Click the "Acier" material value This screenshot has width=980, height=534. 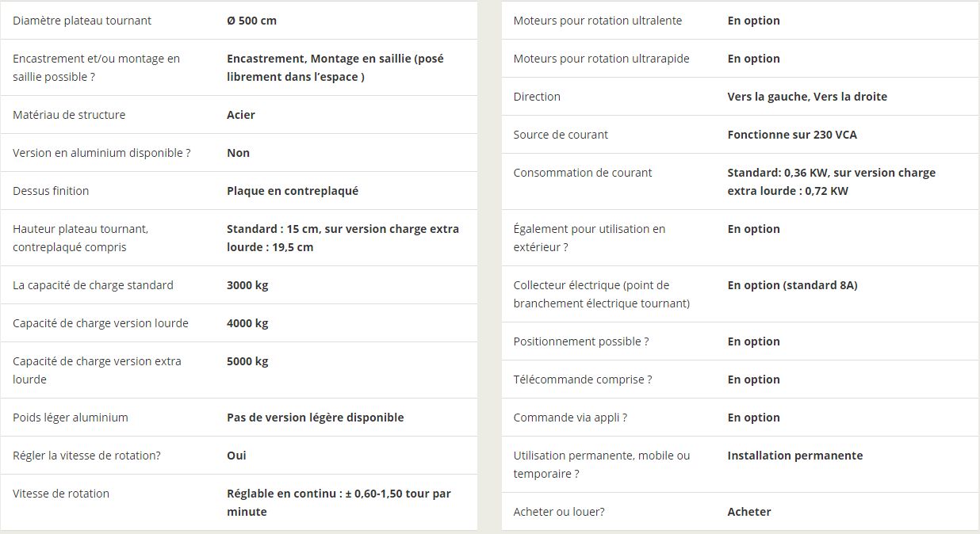(241, 115)
